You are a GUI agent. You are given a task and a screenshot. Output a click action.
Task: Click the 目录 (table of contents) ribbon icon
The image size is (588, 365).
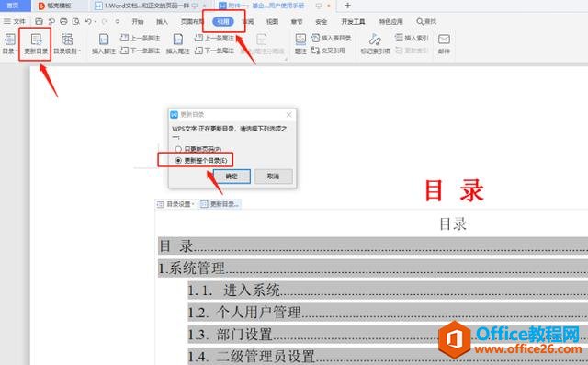[x=9, y=40]
